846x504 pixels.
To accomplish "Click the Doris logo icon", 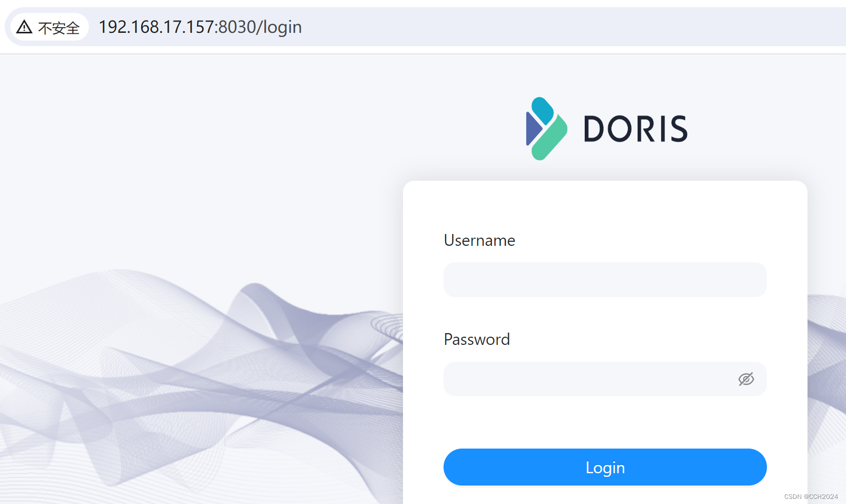I will [547, 128].
